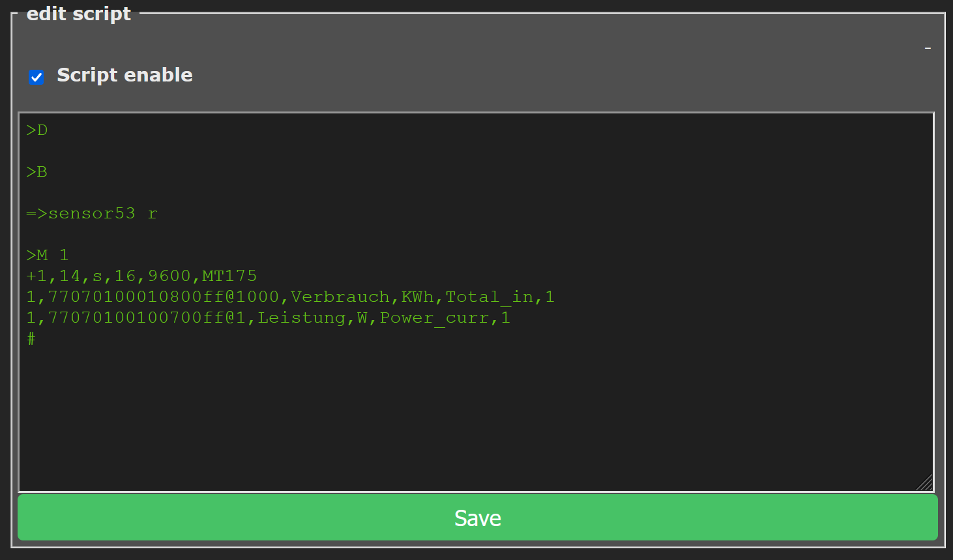The image size is (953, 560).
Task: Click the Leistung W Power_curr line
Action: [268, 317]
